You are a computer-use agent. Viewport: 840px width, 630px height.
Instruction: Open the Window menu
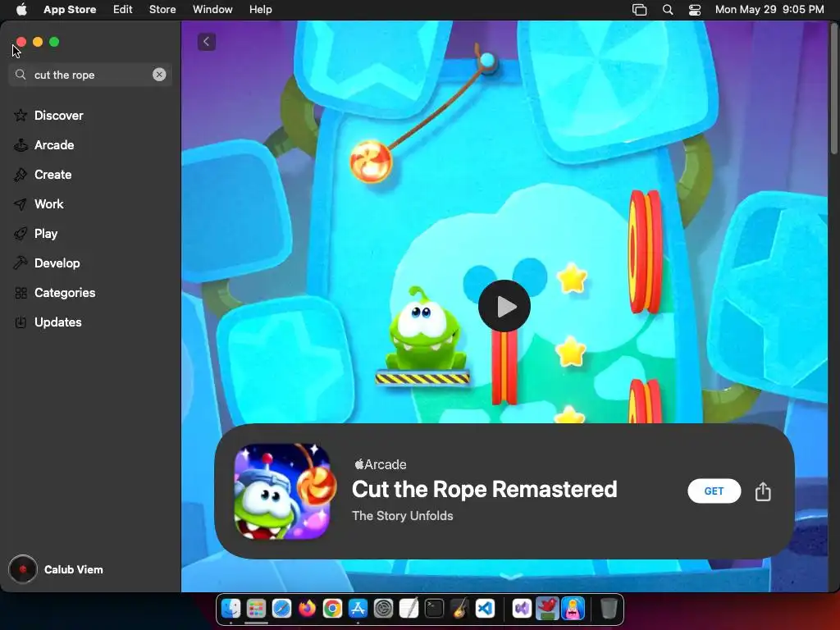coord(212,9)
